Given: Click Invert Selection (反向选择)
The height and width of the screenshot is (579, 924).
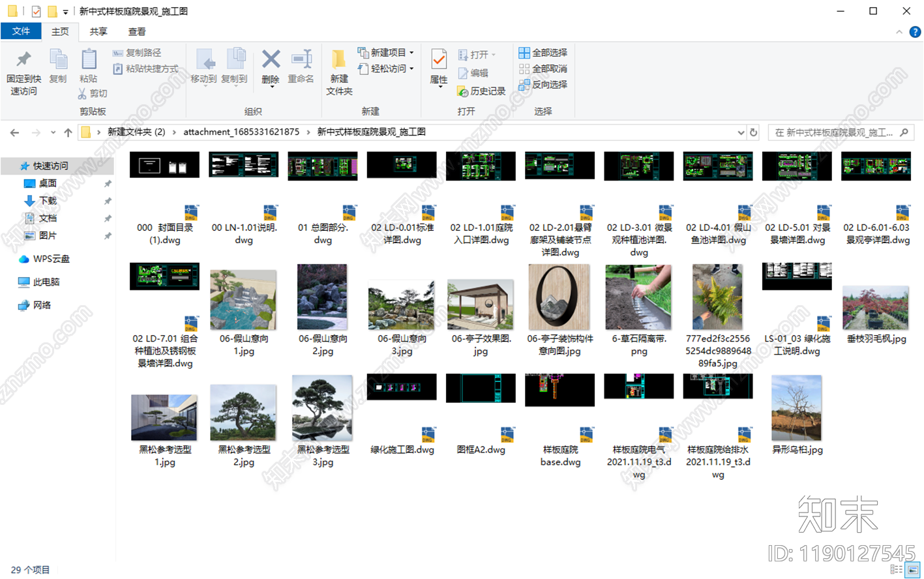Looking at the screenshot, I should tap(543, 85).
